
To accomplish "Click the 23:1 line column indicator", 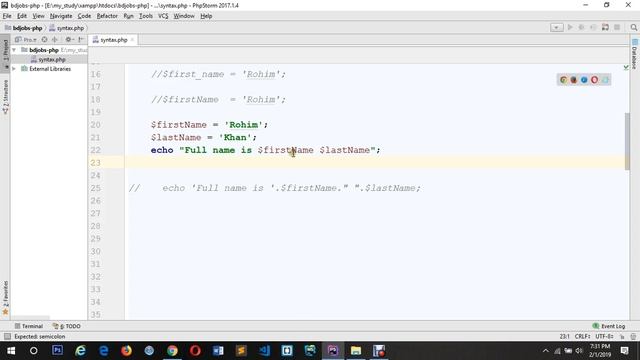I will [x=564, y=336].
